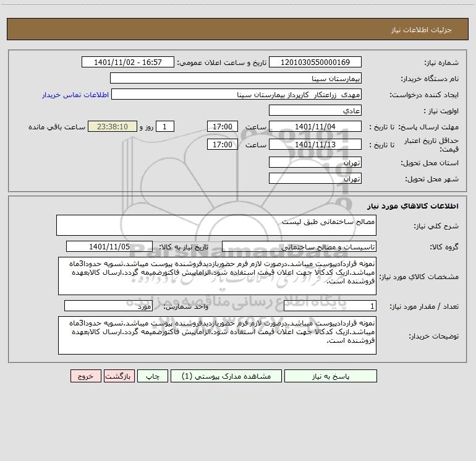
Task: Click the need date field 1401/11/05
Action: pyautogui.click(x=109, y=247)
